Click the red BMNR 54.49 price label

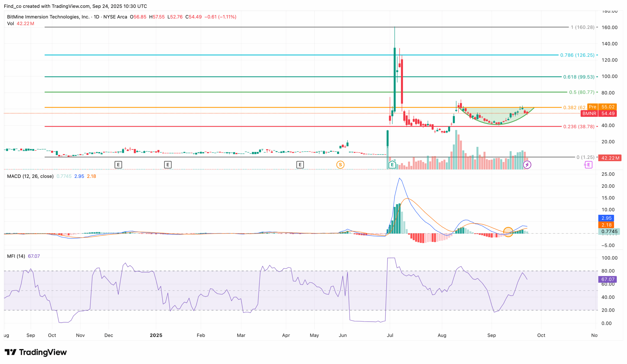pos(598,113)
